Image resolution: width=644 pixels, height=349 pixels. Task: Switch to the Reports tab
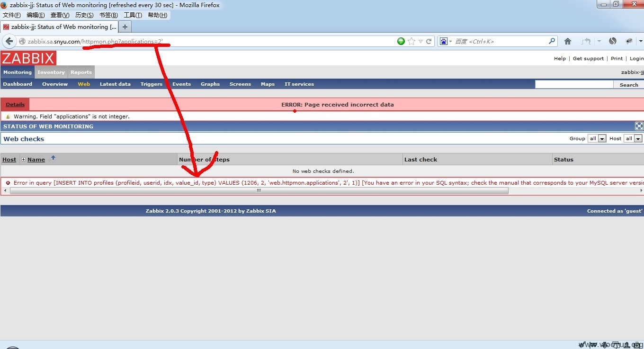(x=81, y=72)
